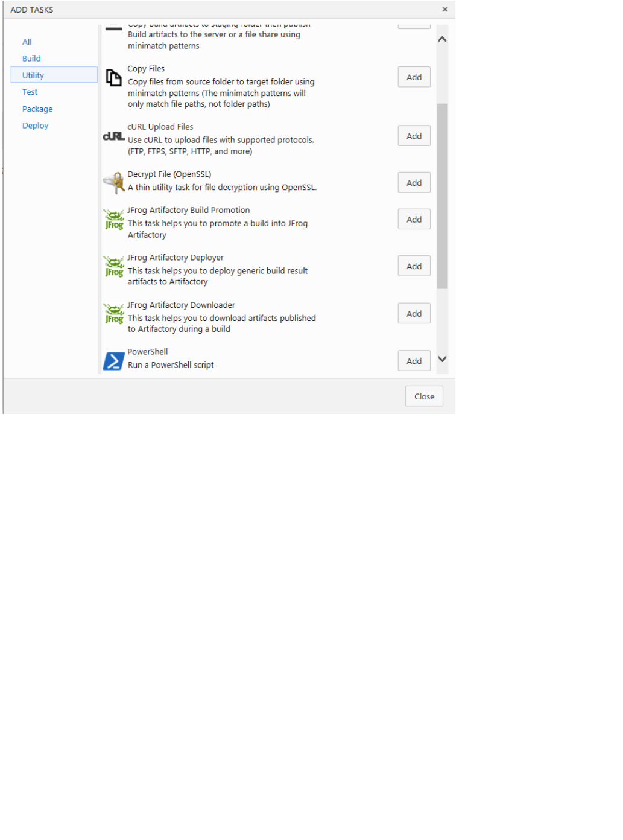The image size is (623, 840).
Task: Click the 'PowerShell' title text
Action: click(x=148, y=352)
